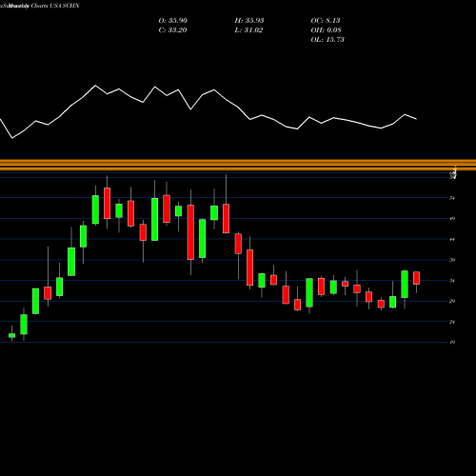476x476 pixels.
Task: Click the 'H: 35.93' high price value
Action: point(249,21)
